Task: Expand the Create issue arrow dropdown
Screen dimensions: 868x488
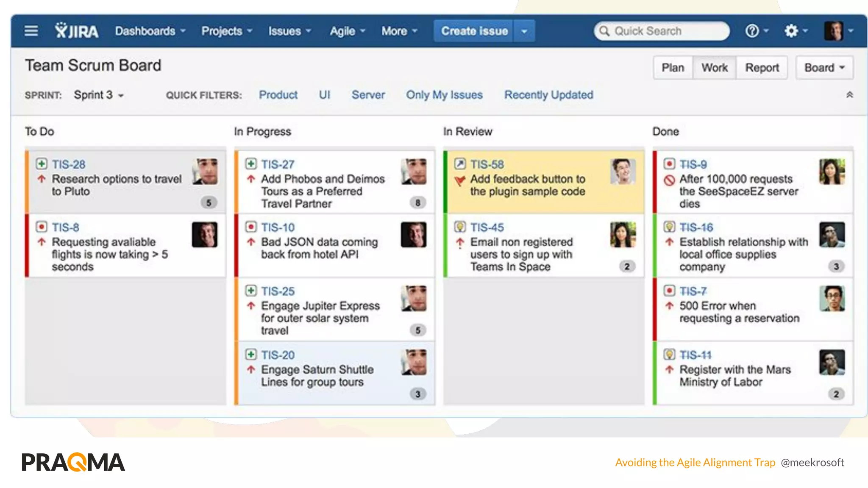Action: click(524, 31)
